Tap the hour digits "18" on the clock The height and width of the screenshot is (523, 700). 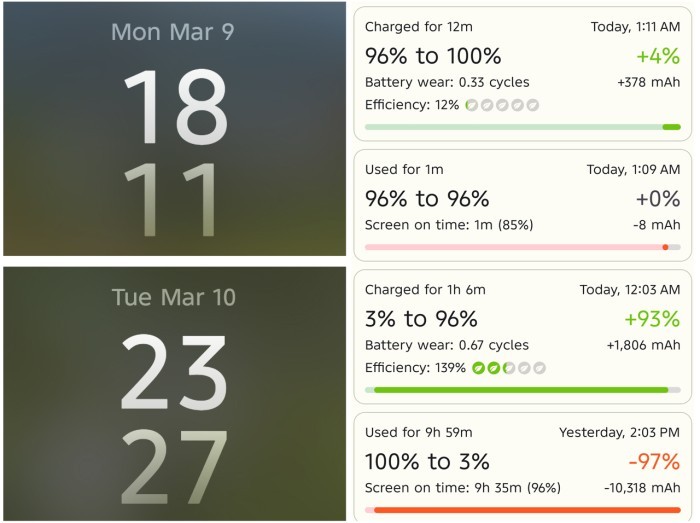(x=173, y=107)
